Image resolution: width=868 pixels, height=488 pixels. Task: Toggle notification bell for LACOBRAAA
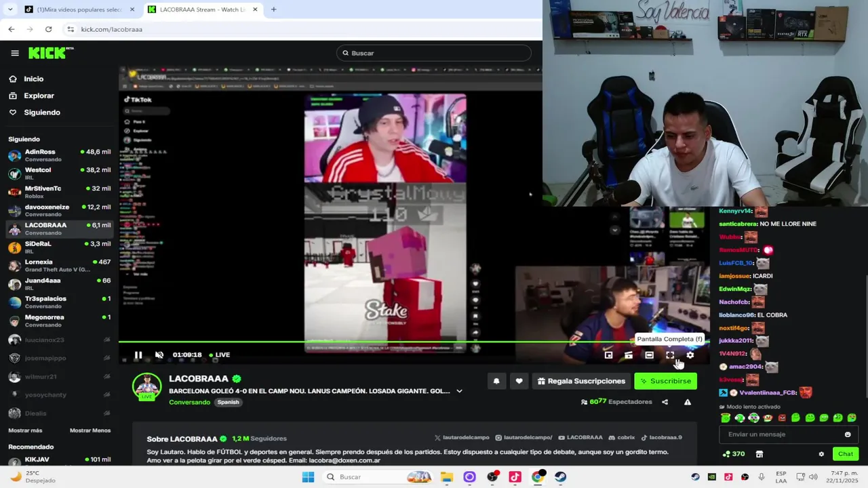496,381
